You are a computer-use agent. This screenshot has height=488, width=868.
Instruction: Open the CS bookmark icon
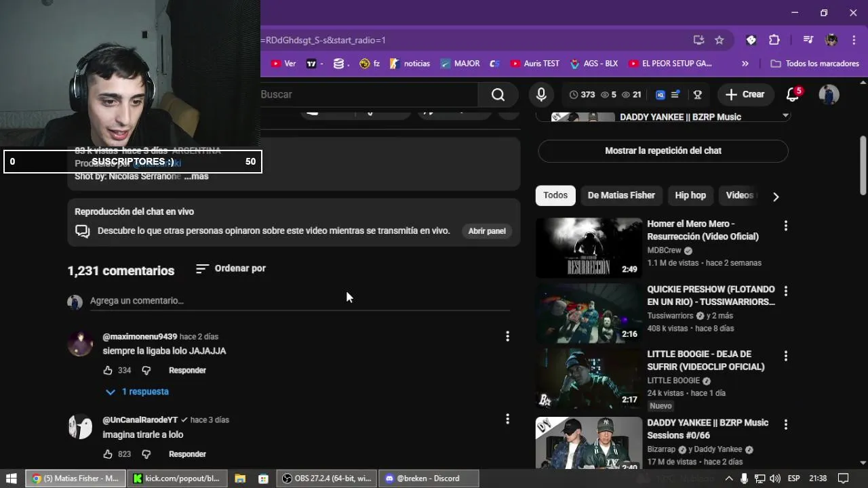(494, 64)
